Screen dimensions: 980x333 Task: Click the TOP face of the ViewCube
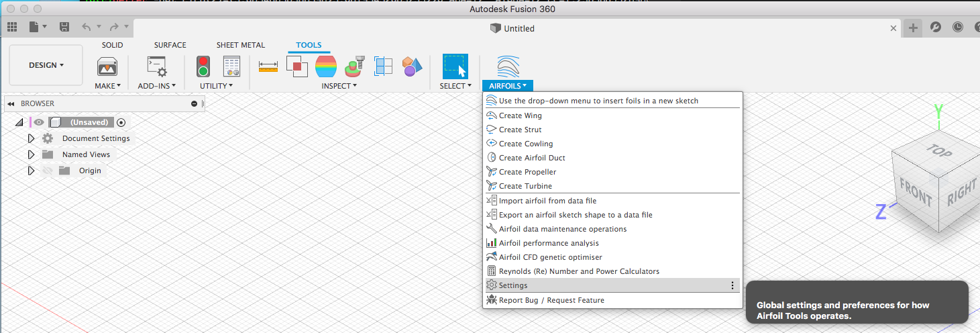(938, 151)
